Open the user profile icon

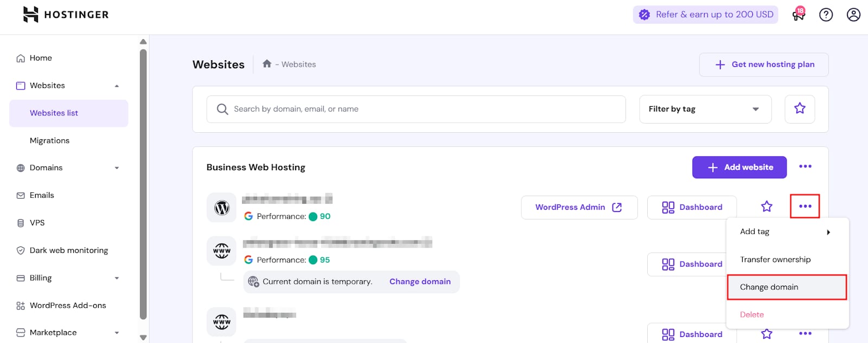pyautogui.click(x=853, y=15)
